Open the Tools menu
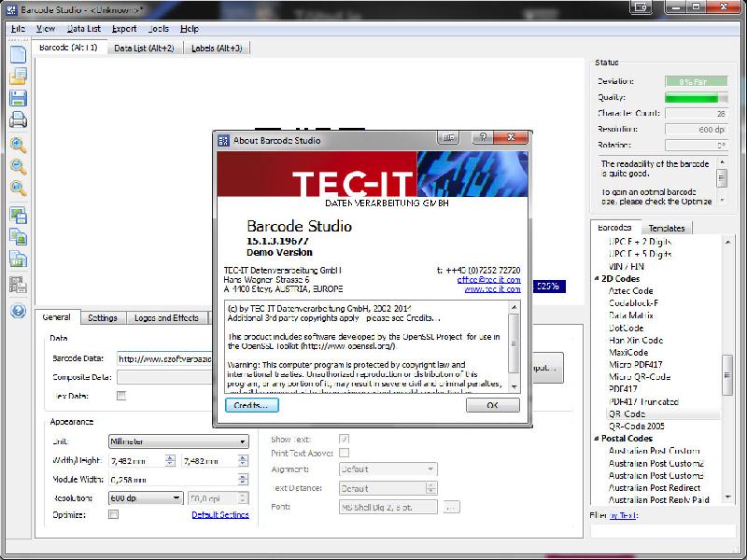The height and width of the screenshot is (560, 747). pyautogui.click(x=158, y=29)
